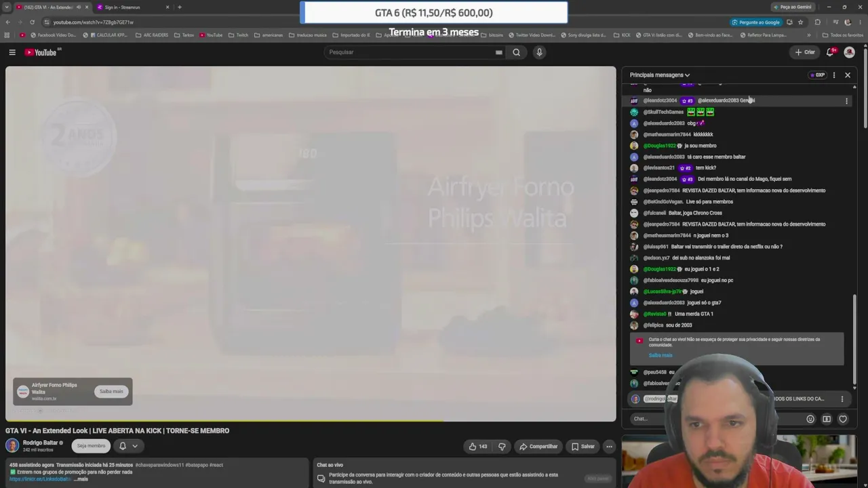Image resolution: width=868 pixels, height=488 pixels.
Task: Open Rodrigo Baltar channel avatar
Action: click(x=12, y=445)
